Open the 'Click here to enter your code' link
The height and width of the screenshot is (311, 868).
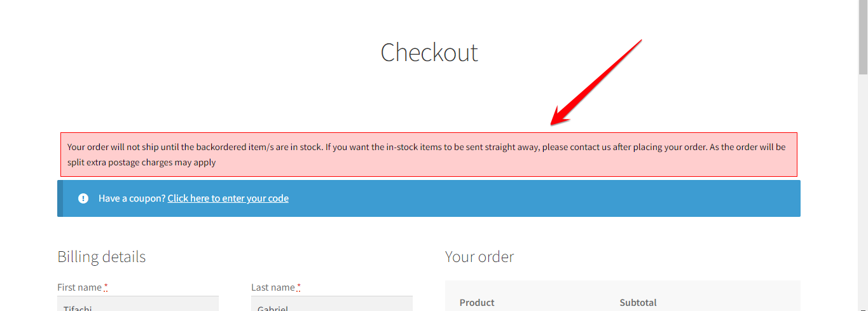[x=228, y=198]
